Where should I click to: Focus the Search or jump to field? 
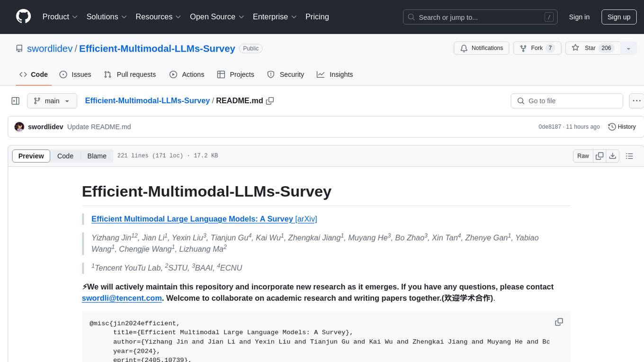pyautogui.click(x=481, y=17)
